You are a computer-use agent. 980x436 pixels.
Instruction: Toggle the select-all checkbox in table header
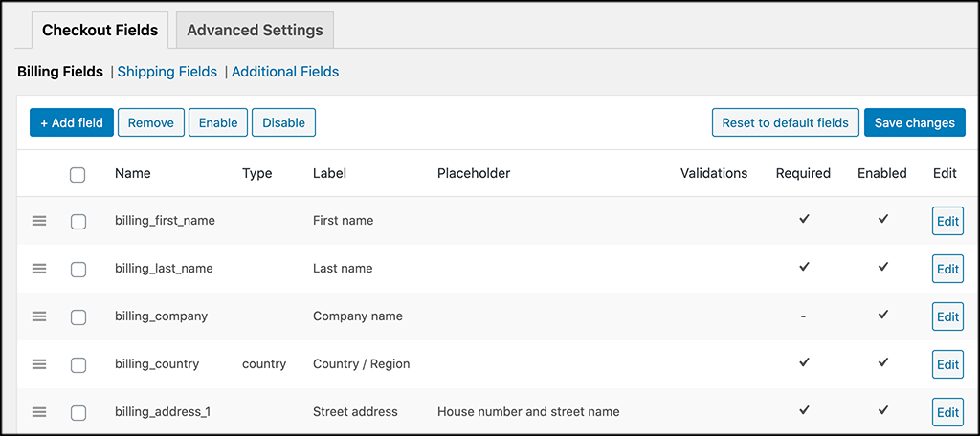click(x=78, y=174)
